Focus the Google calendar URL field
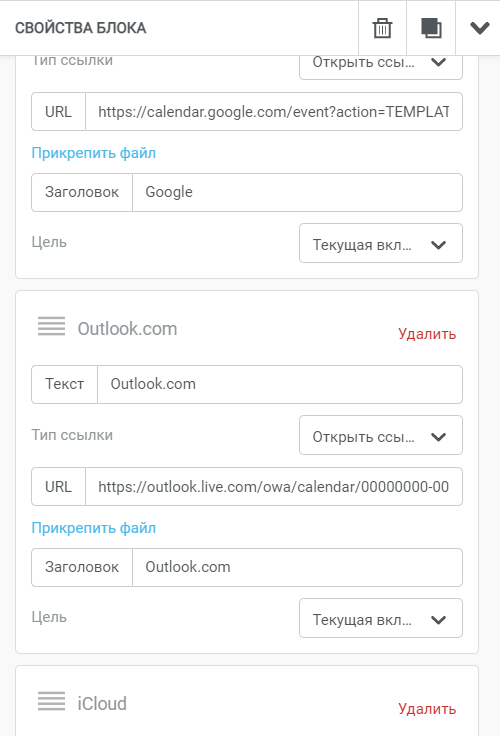The height and width of the screenshot is (736, 500). [x=274, y=112]
